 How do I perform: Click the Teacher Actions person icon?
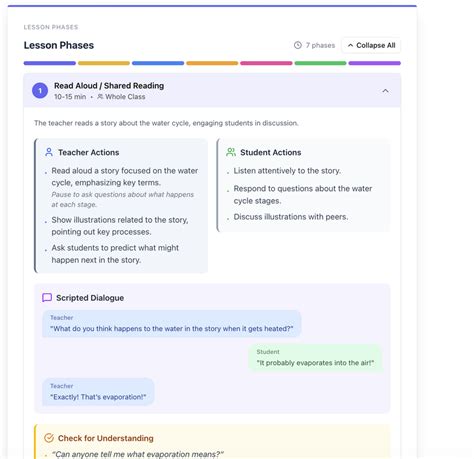tap(49, 152)
